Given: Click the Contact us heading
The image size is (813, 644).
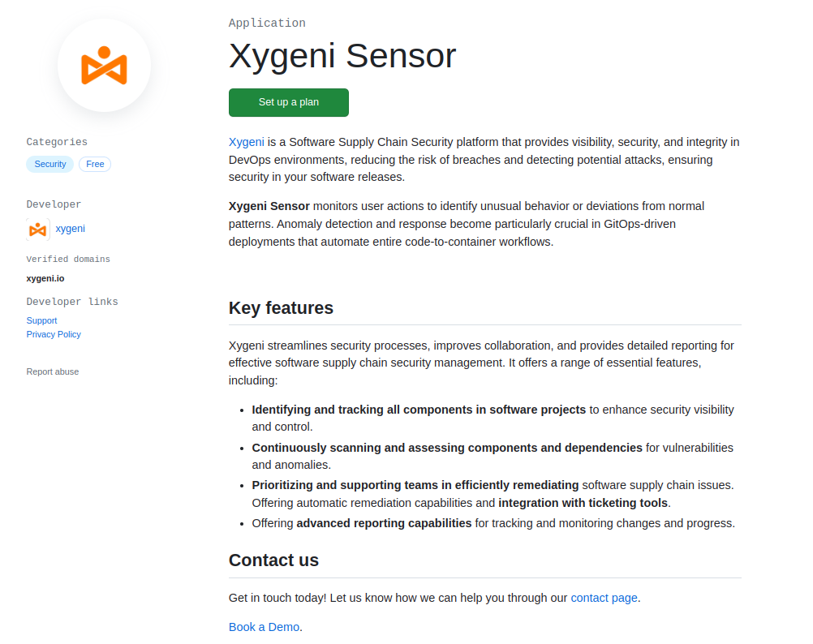Looking at the screenshot, I should click(x=273, y=560).
